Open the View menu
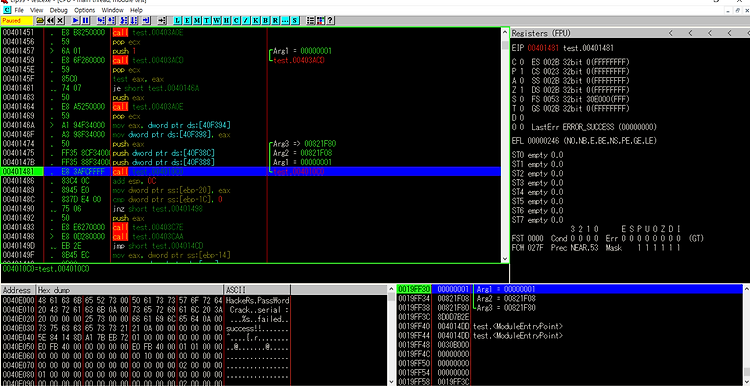 click(x=36, y=10)
